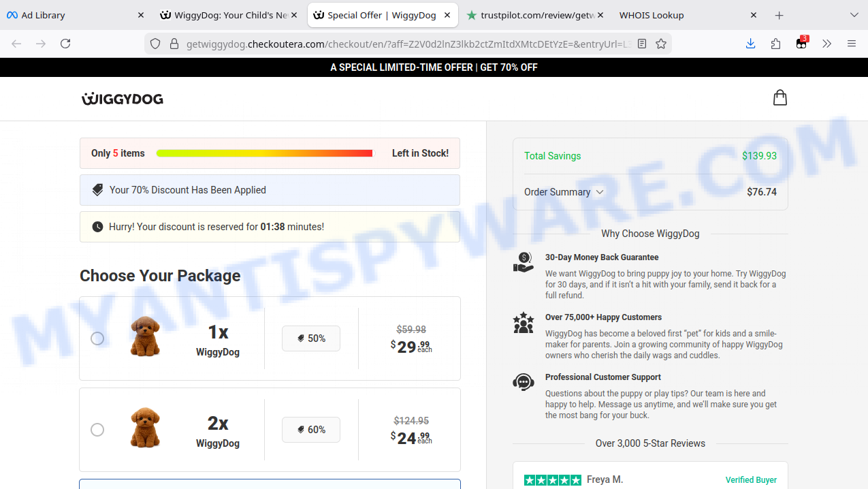
Task: Expand the Order Summary chevron
Action: 600,192
